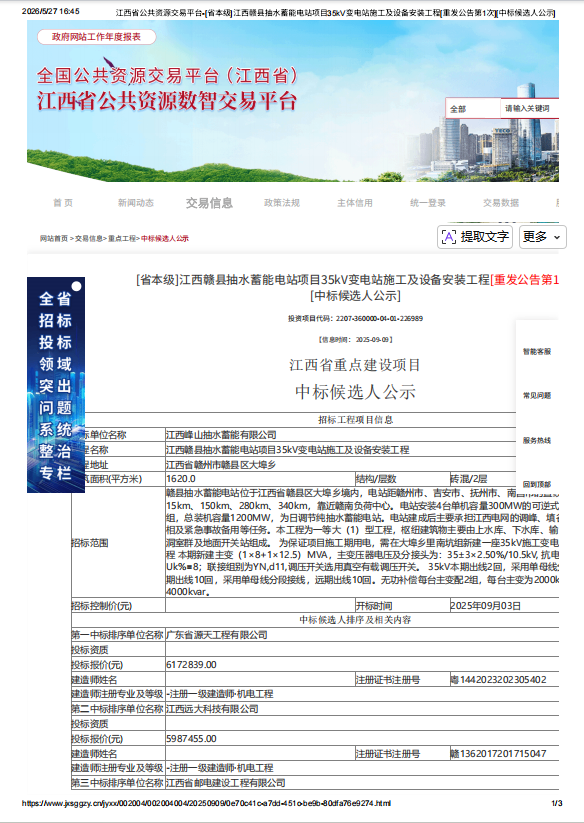Focus the 请输入关键词 search field
The width and height of the screenshot is (584, 823).
tap(530, 109)
